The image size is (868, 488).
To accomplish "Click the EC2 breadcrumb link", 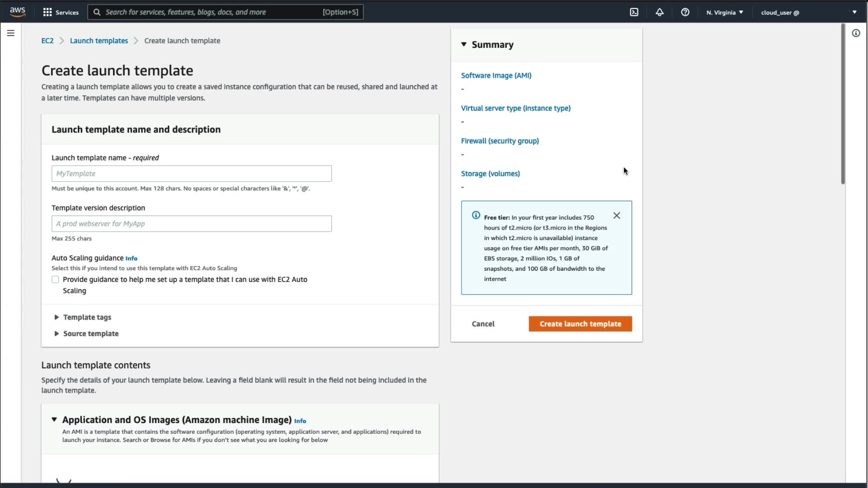I will pos(47,41).
